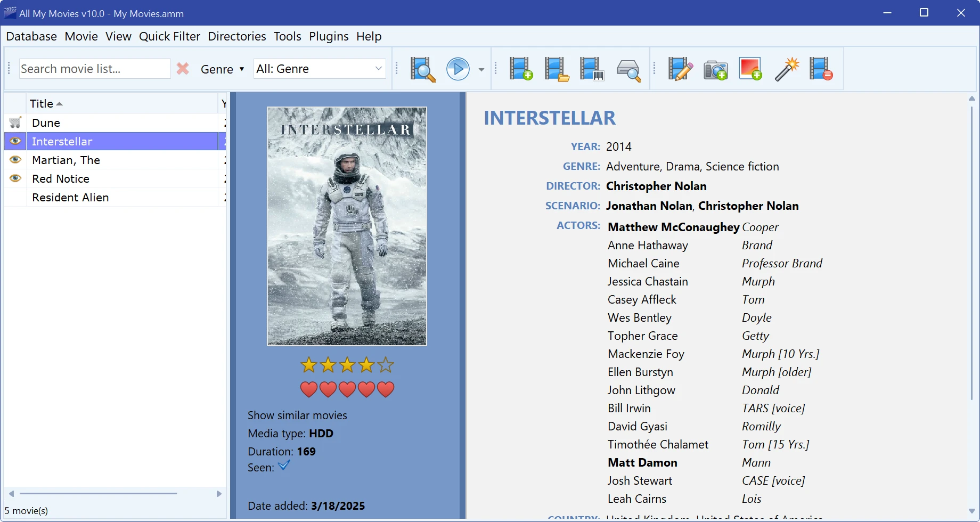
Task: Click the edit movie pencil icon
Action: pos(680,69)
